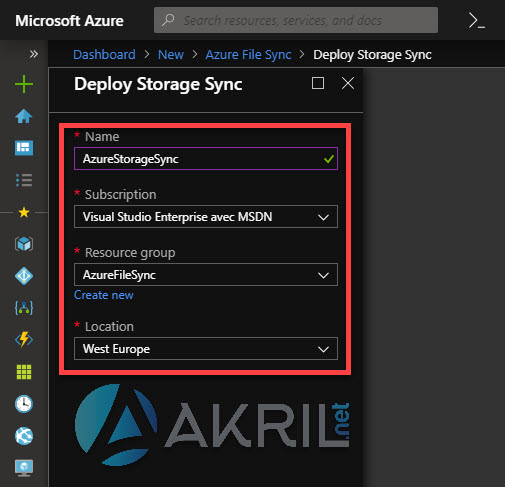Open the Recent clock icon

24,404
